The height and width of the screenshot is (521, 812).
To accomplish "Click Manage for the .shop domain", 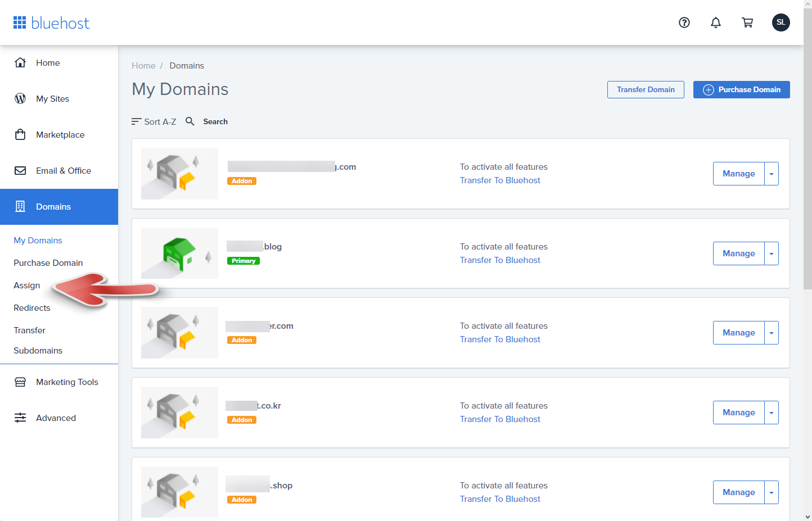I will click(739, 492).
